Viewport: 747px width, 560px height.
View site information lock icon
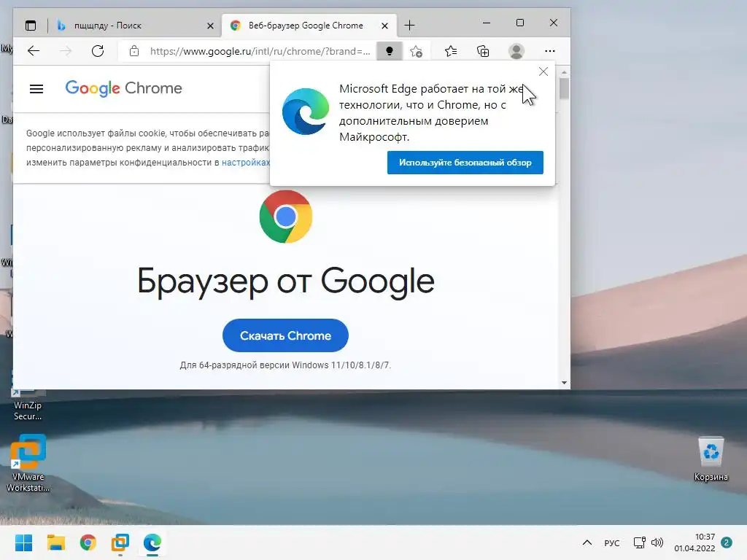[x=134, y=51]
